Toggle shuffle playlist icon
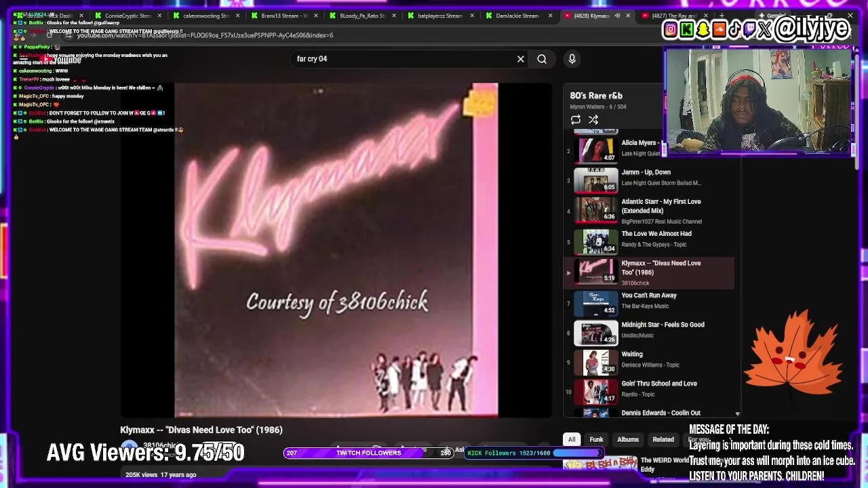Image resolution: width=868 pixels, height=488 pixels. [x=593, y=120]
